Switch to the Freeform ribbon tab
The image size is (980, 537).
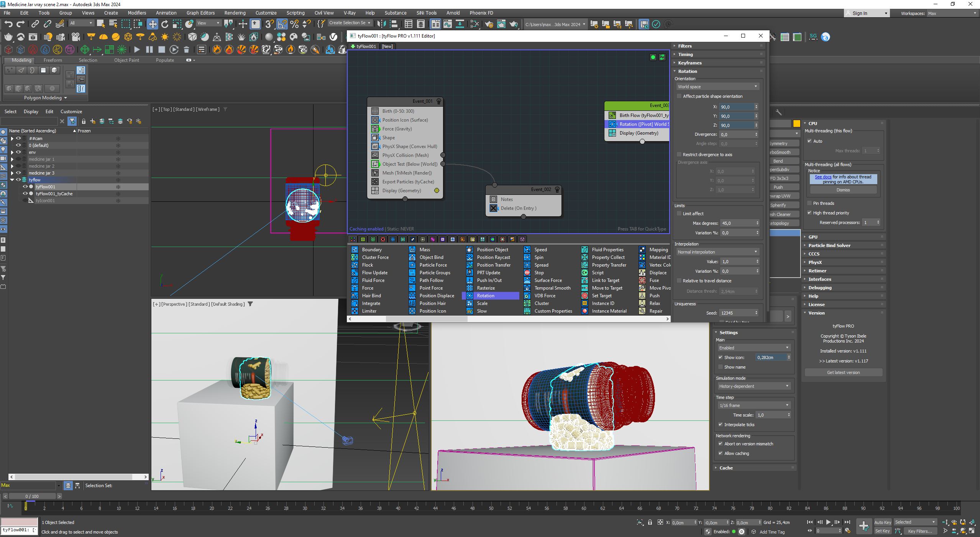53,60
